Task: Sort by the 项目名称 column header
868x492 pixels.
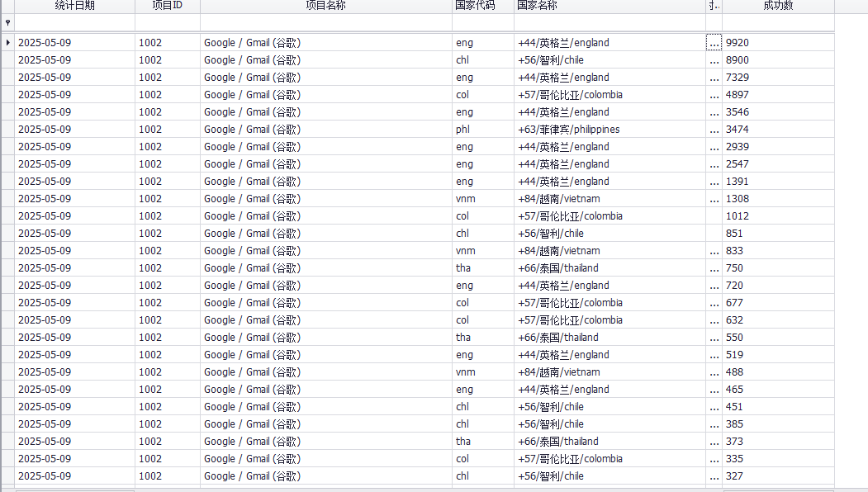Action: coord(326,6)
